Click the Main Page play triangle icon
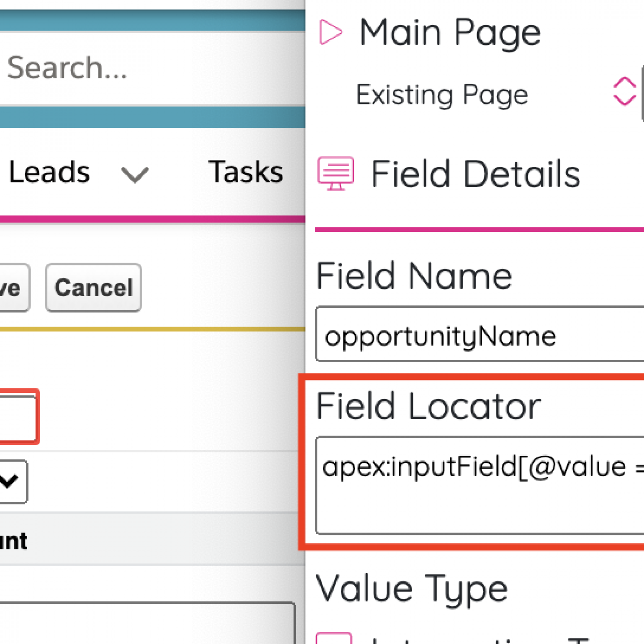644x644 pixels. pyautogui.click(x=330, y=31)
